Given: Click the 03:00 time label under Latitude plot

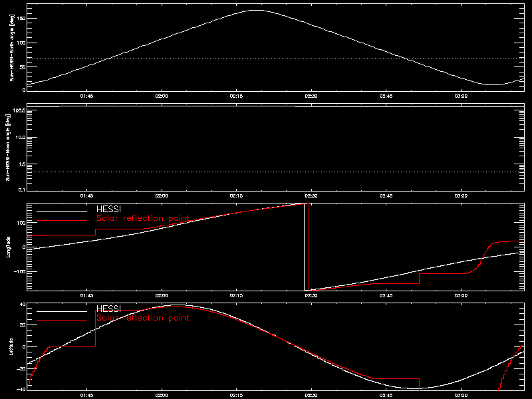Looking at the screenshot, I should pos(461,395).
